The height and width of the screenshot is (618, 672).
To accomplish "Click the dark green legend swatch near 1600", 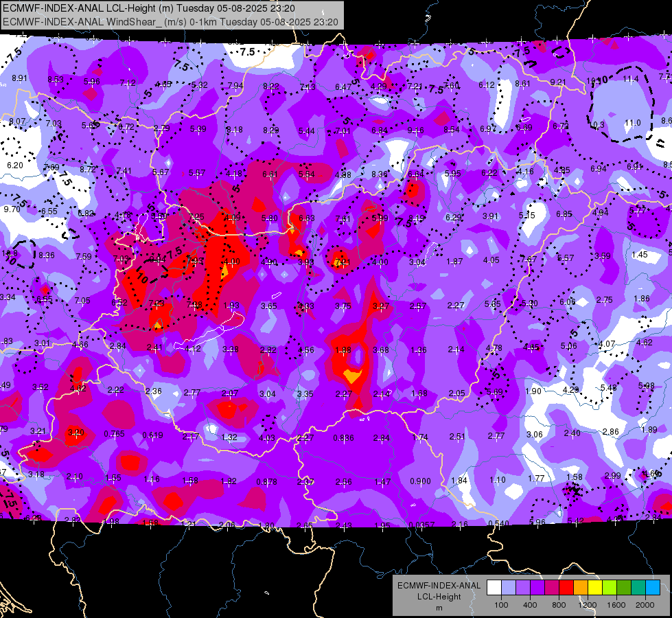I will click(624, 588).
